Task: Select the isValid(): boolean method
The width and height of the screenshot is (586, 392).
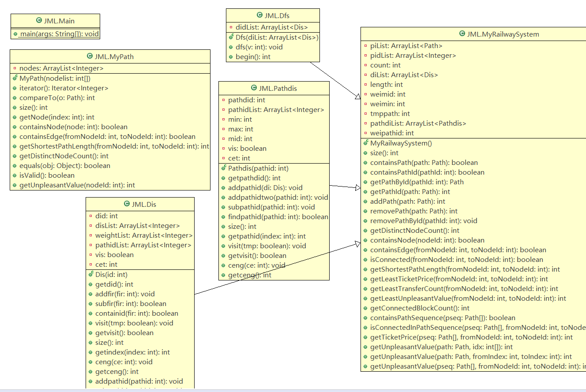Action: (x=47, y=175)
